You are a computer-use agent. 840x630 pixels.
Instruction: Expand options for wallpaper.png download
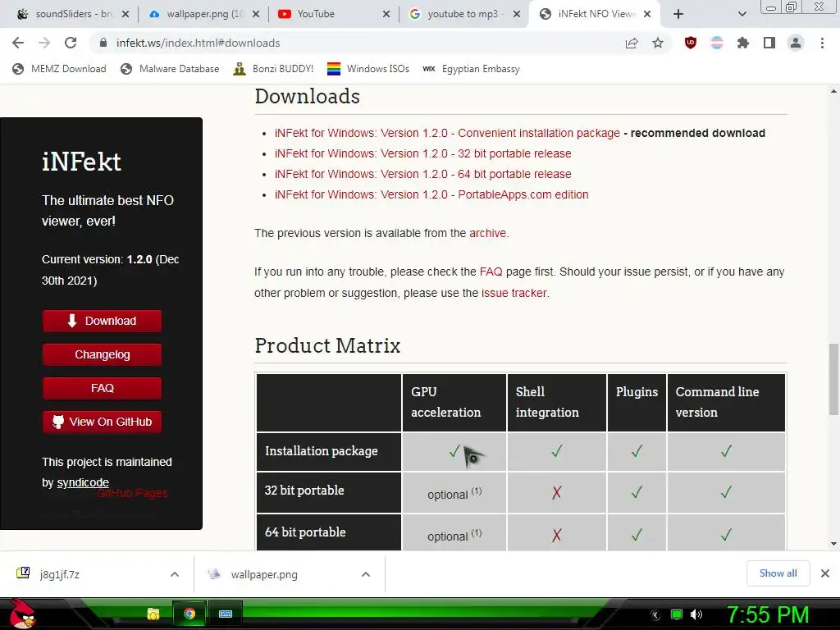(x=366, y=574)
